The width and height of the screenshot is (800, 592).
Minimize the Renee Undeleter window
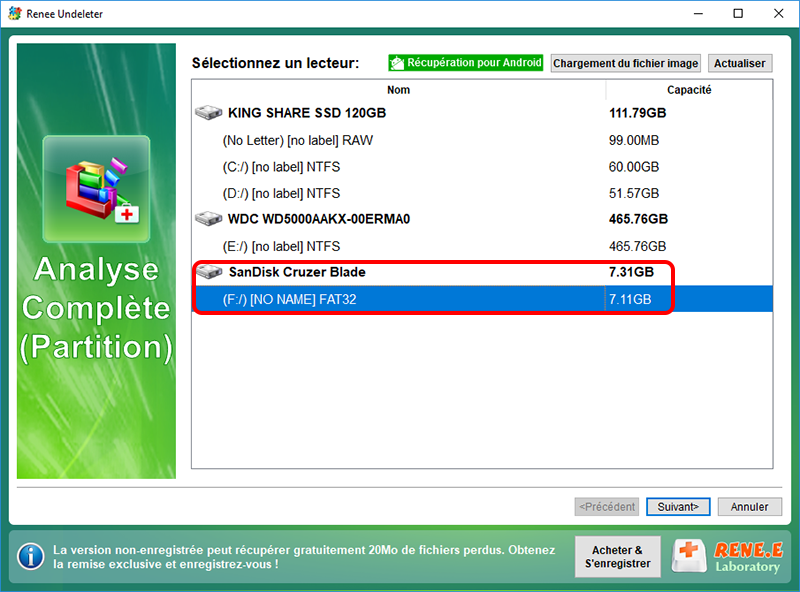pyautogui.click(x=698, y=14)
